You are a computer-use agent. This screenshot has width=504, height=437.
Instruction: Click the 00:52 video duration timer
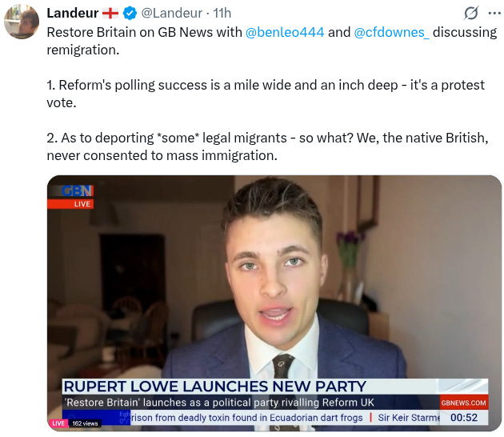point(464,417)
